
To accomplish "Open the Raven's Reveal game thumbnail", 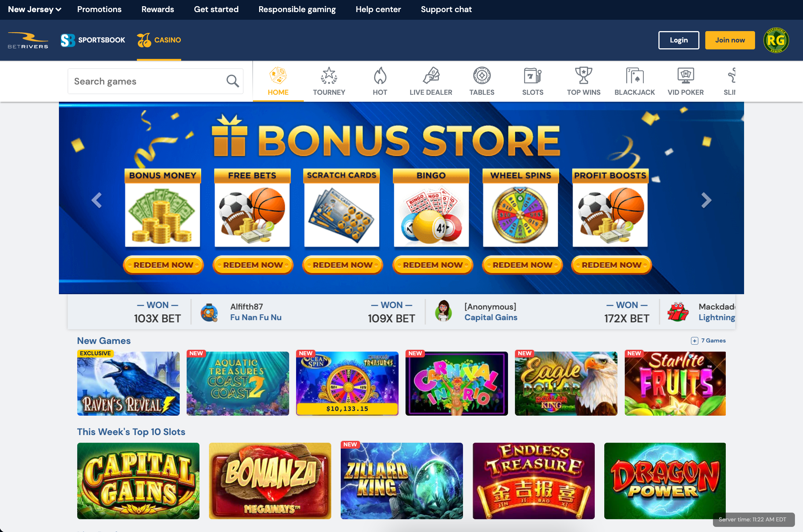I will pos(128,383).
